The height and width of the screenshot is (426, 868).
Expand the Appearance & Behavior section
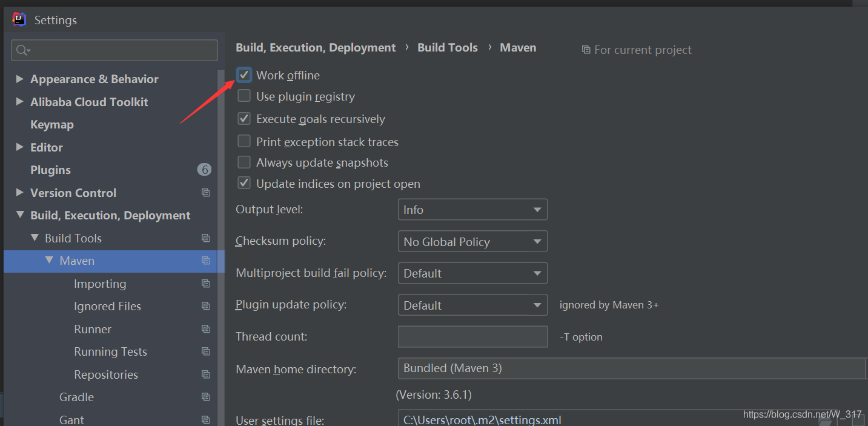[20, 79]
